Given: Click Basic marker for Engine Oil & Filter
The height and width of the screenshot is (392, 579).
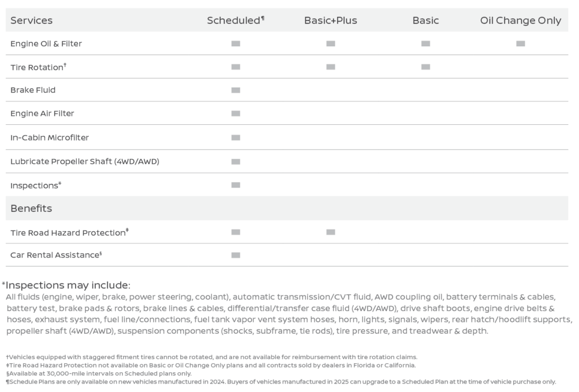Looking at the screenshot, I should [x=425, y=43].
